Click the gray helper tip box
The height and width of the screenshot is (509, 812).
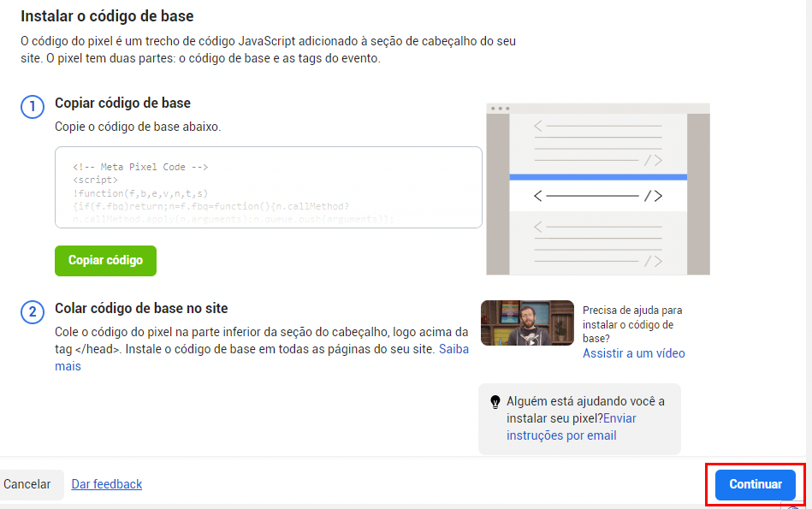tap(579, 418)
